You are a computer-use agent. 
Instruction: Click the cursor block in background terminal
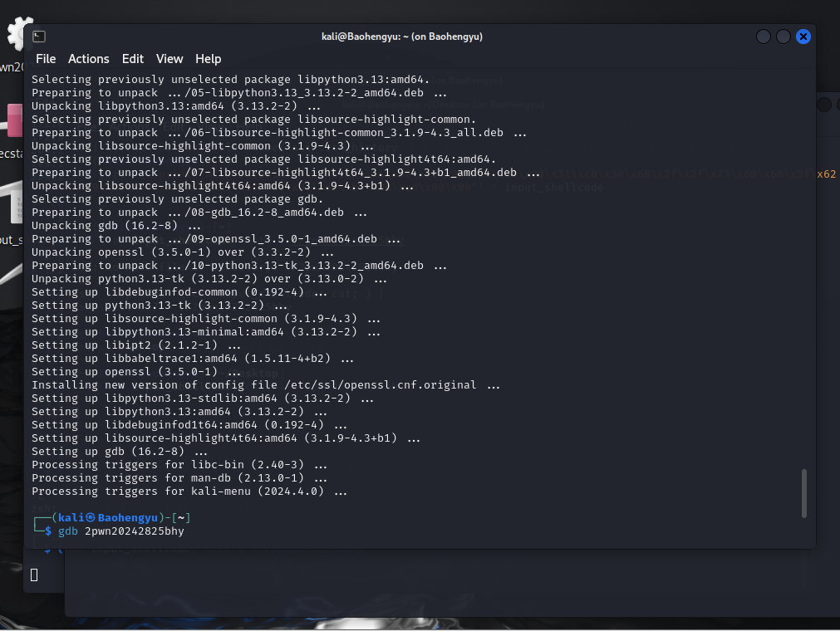tap(34, 575)
